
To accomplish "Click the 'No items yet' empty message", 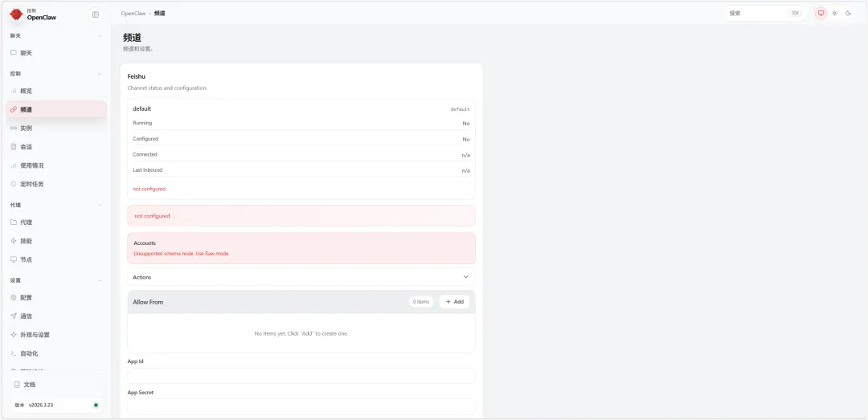I will pyautogui.click(x=301, y=334).
